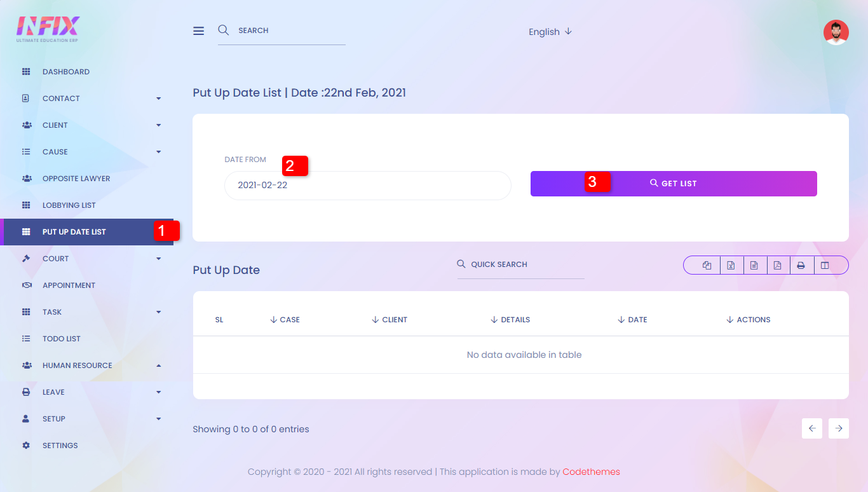
Task: Go to the next table page arrow
Action: [x=839, y=428]
